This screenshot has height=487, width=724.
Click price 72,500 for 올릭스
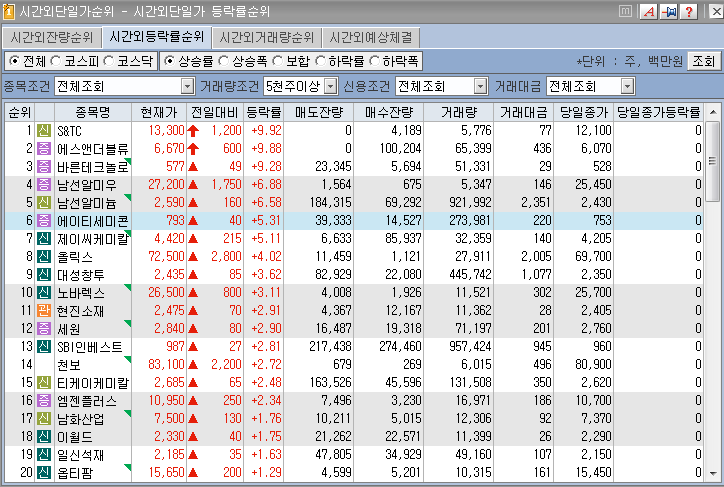166,257
